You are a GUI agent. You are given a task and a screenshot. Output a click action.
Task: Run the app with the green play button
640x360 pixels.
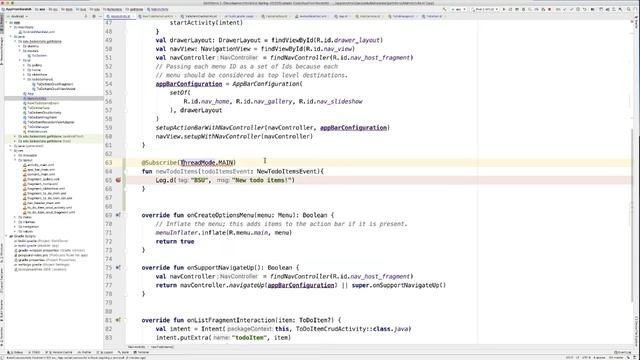point(504,9)
